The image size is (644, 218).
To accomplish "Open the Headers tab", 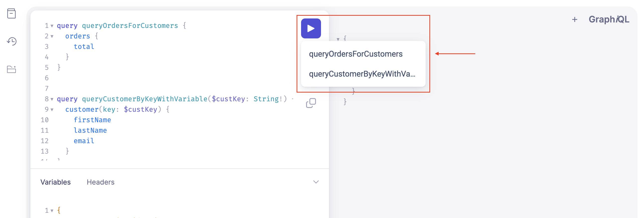I will pyautogui.click(x=100, y=182).
